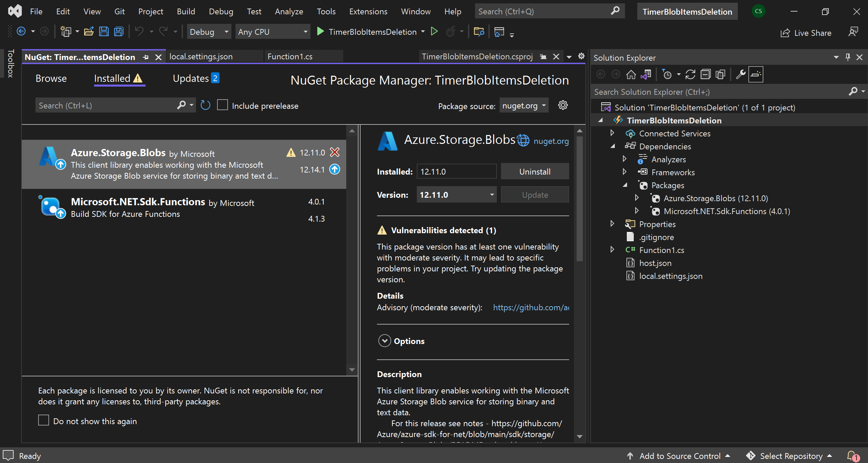Click Add to Source Control
The image size is (868, 463).
pos(680,456)
